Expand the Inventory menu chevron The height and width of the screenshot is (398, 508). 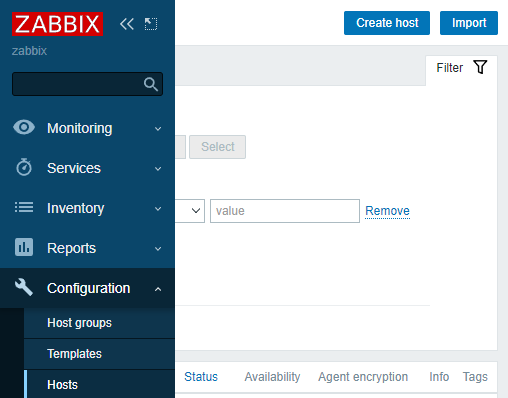158,209
